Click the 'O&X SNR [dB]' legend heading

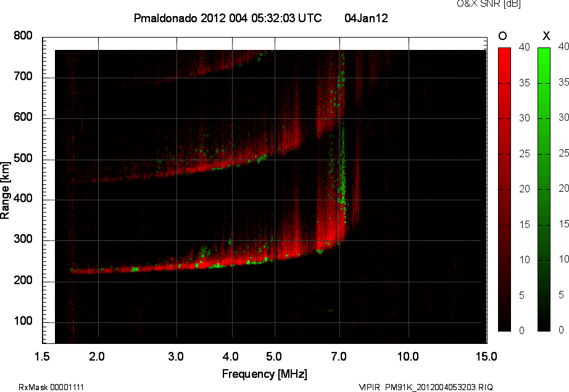coord(488,4)
